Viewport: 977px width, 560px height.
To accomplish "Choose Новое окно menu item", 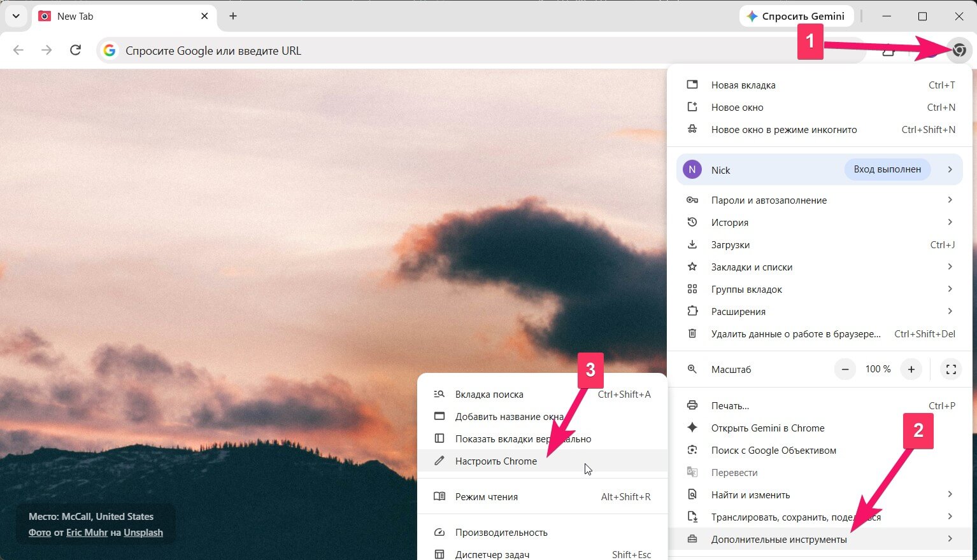I will pyautogui.click(x=819, y=108).
